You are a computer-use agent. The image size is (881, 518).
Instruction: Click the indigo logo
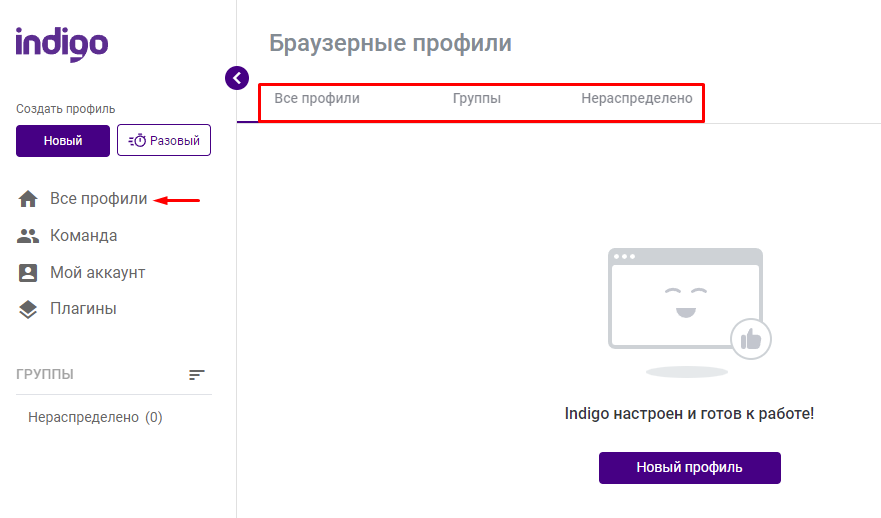pyautogui.click(x=62, y=44)
